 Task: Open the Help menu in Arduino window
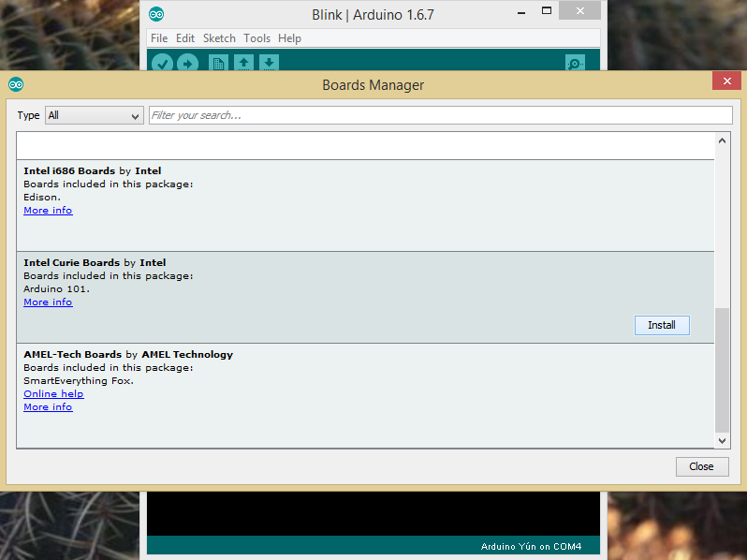tap(289, 38)
